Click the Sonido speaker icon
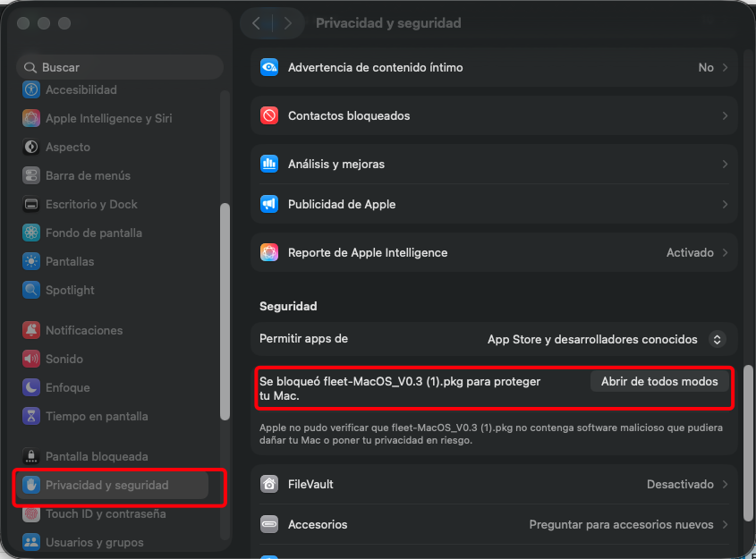This screenshot has height=559, width=756. coord(31,359)
